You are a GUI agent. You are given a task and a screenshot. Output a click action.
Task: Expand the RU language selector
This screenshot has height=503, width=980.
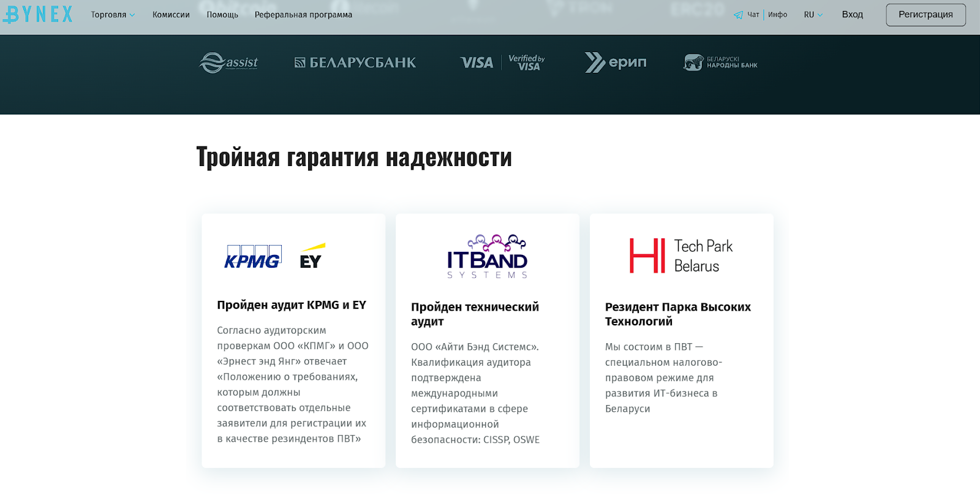813,15
